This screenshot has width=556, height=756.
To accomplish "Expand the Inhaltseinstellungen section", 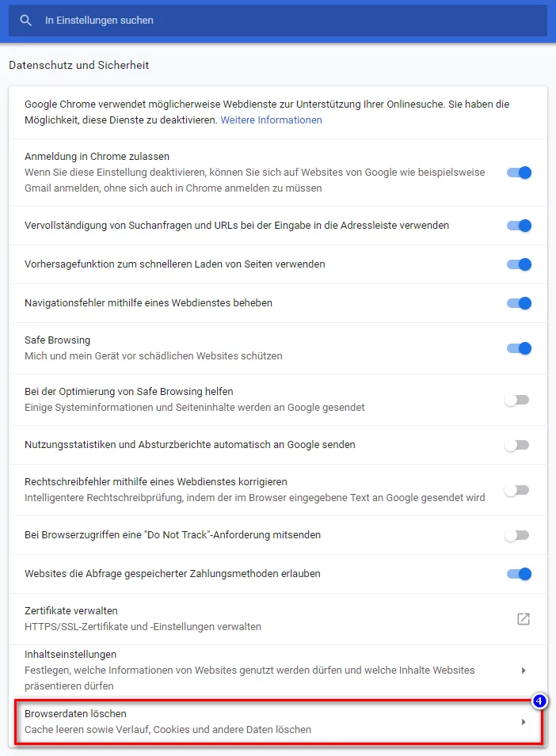I will [524, 670].
